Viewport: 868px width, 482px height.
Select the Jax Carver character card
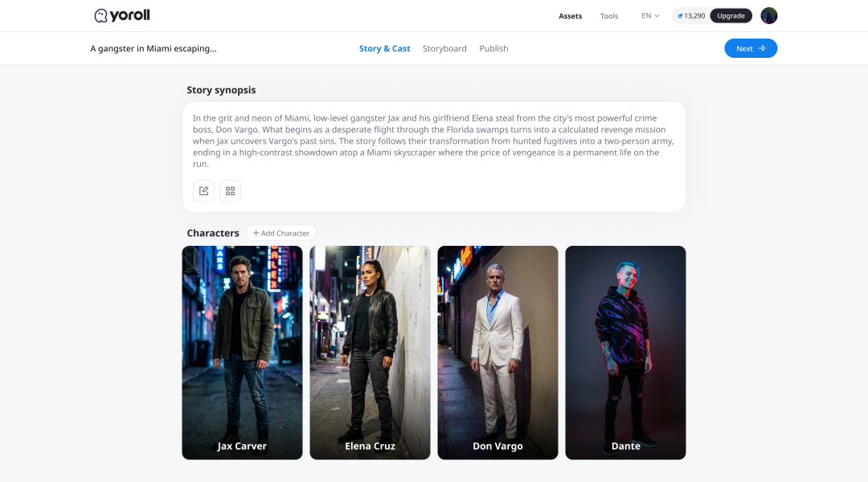coord(243,353)
